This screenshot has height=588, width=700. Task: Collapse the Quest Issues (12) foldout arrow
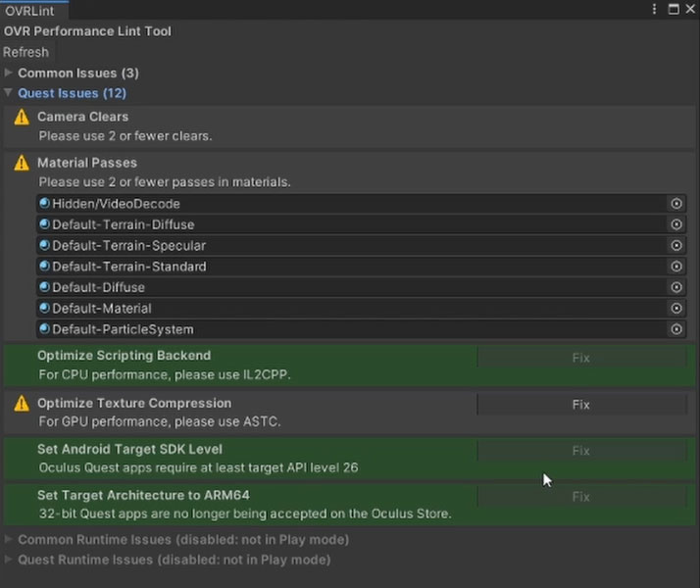pyautogui.click(x=8, y=92)
